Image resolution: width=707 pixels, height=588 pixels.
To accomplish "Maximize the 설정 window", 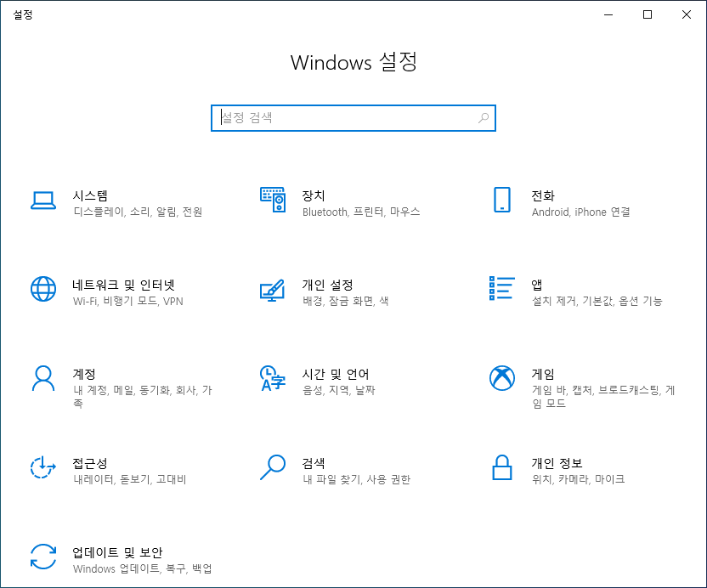I will pyautogui.click(x=648, y=14).
